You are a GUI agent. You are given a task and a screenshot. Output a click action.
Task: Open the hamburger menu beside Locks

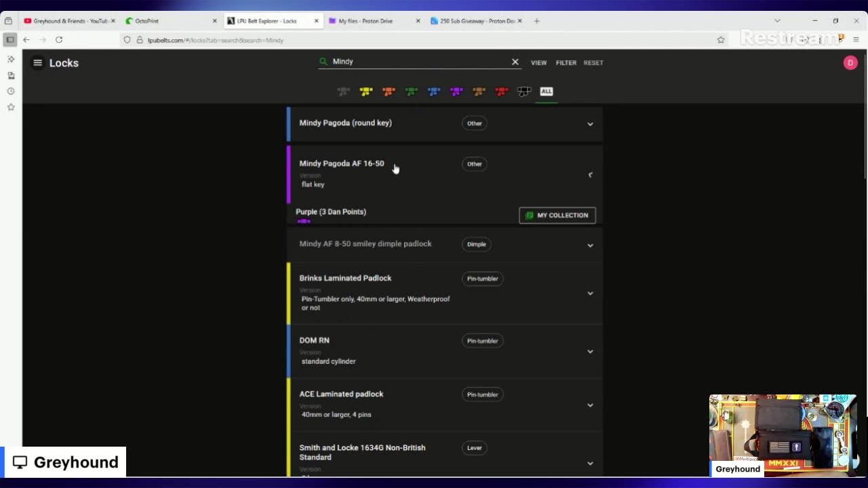tap(38, 62)
